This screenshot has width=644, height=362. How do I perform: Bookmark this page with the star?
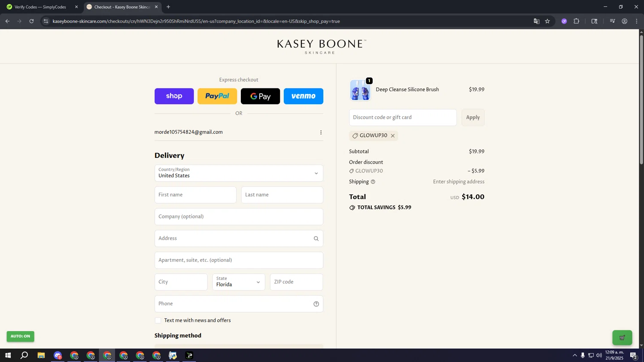pos(547,21)
